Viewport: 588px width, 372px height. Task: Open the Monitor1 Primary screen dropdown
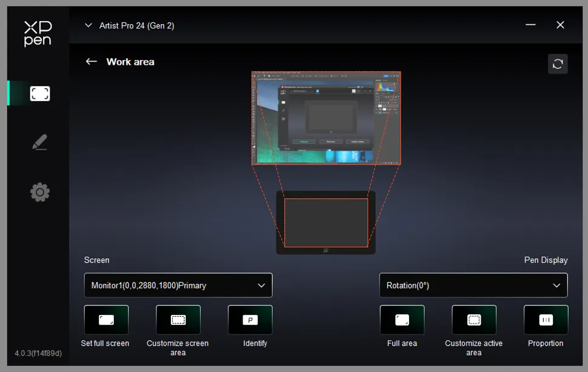pyautogui.click(x=178, y=285)
